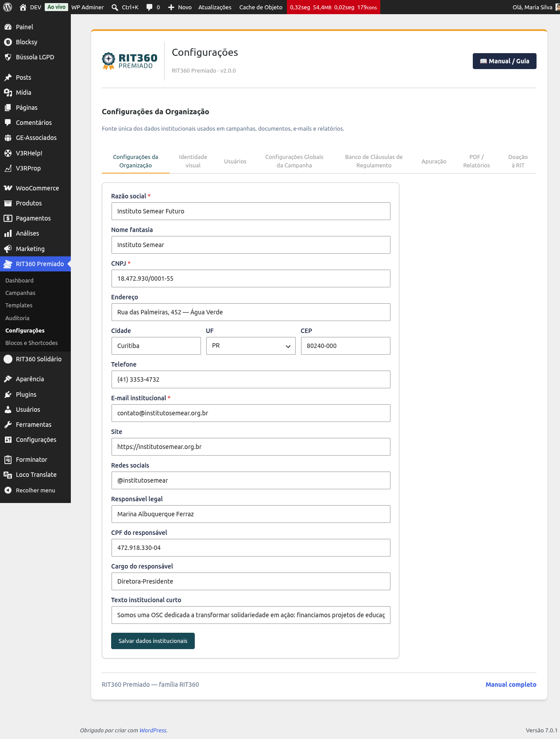The image size is (560, 739).
Task: Click the Análises bar chart icon
Action: tap(8, 233)
